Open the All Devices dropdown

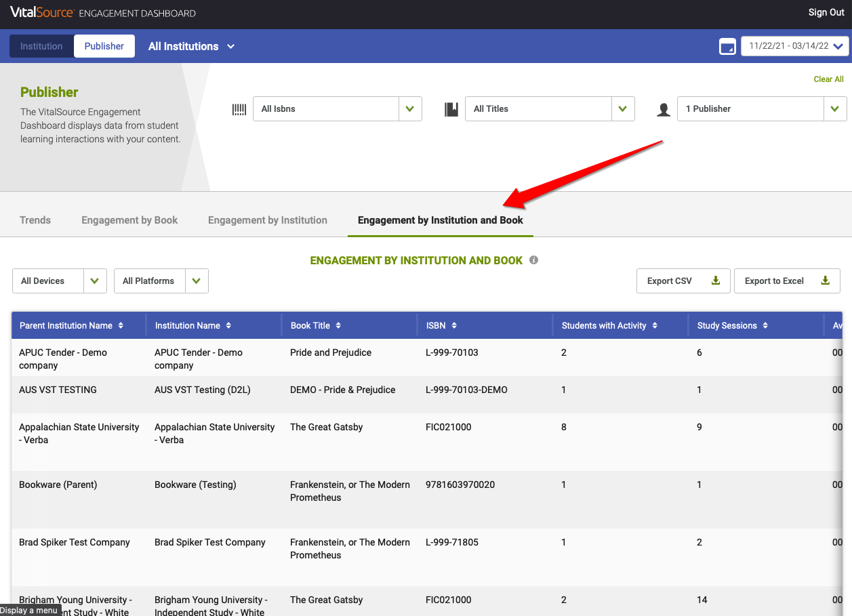click(60, 281)
